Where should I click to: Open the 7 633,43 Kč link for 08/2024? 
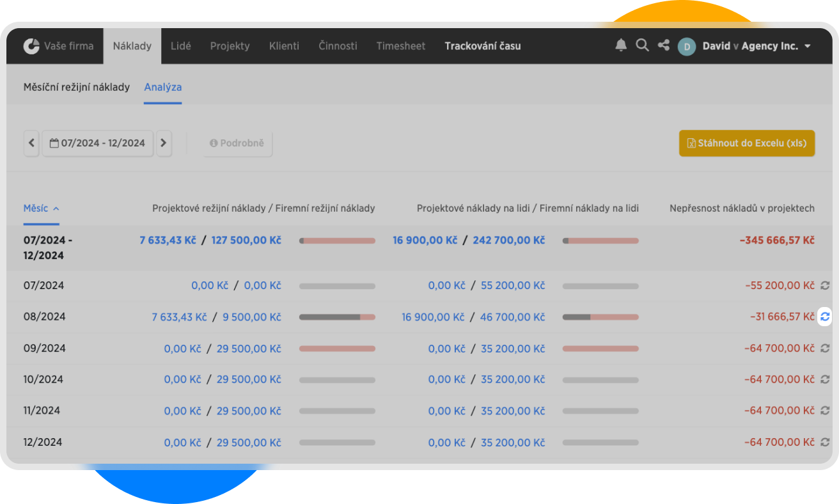point(179,317)
